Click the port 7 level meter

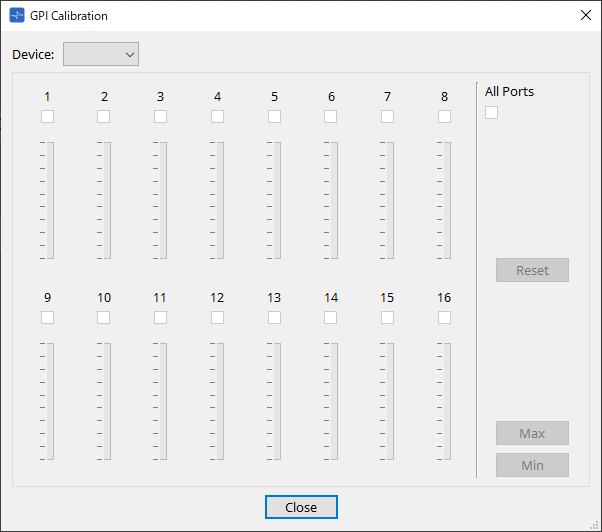(387, 200)
